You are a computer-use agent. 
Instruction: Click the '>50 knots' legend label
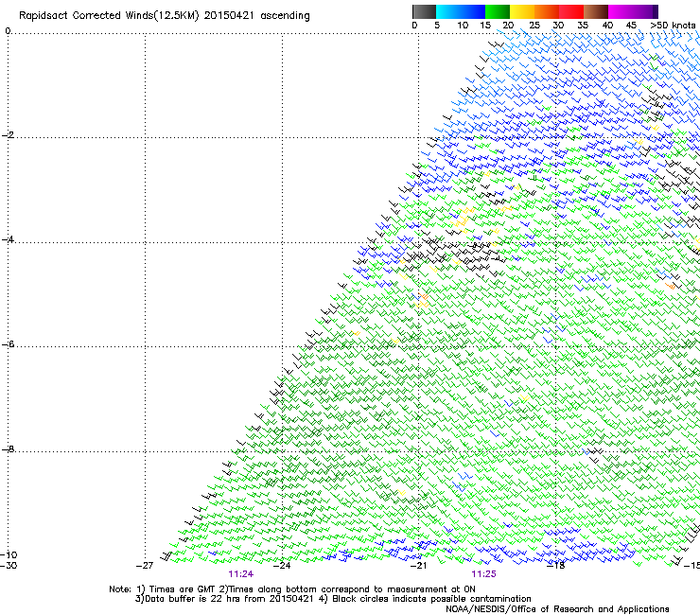673,26
